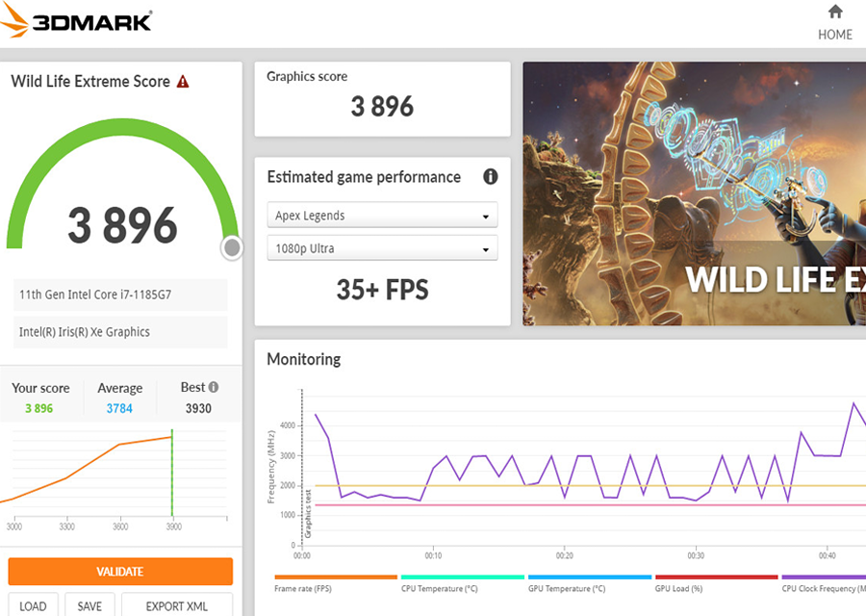Open the Estimated game performance info icon
Viewport: 866px width, 616px height.
click(490, 177)
